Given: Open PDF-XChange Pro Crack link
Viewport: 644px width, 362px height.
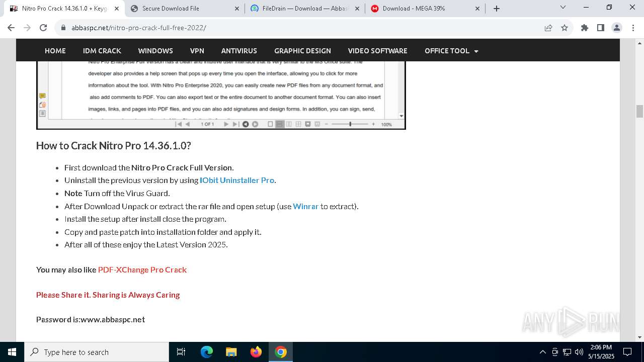Looking at the screenshot, I should [x=142, y=270].
